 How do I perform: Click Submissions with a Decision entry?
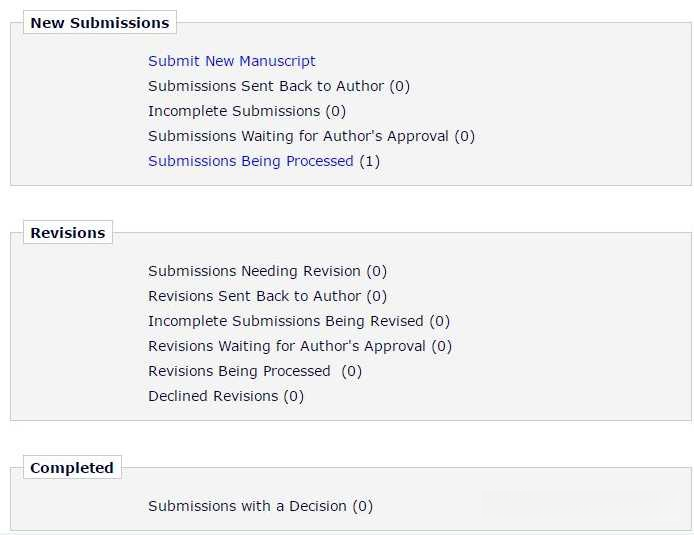[247, 506]
